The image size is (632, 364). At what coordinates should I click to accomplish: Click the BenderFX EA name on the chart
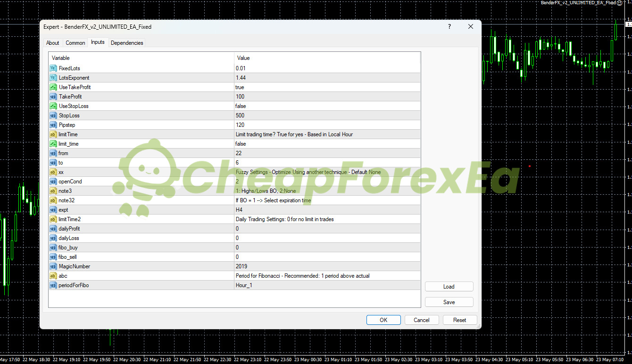pyautogui.click(x=578, y=3)
